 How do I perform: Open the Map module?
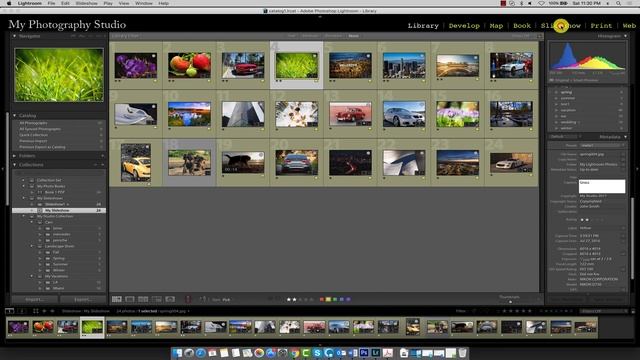496,25
